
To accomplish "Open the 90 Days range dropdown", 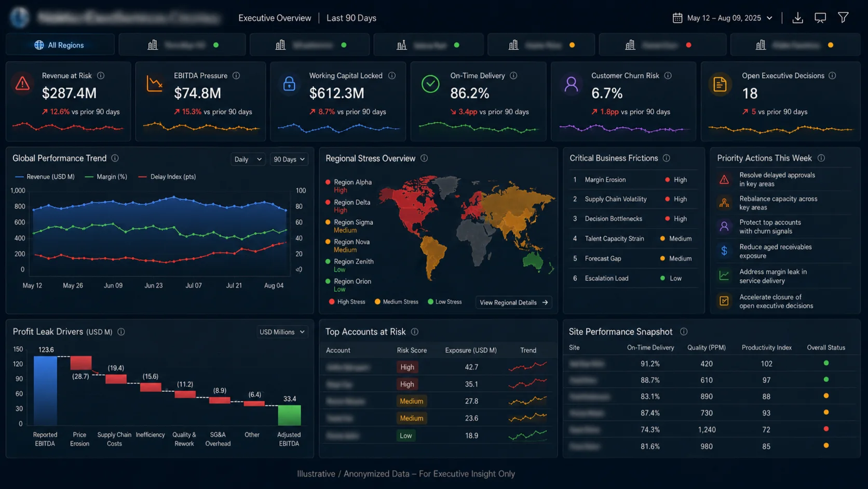I will point(289,160).
